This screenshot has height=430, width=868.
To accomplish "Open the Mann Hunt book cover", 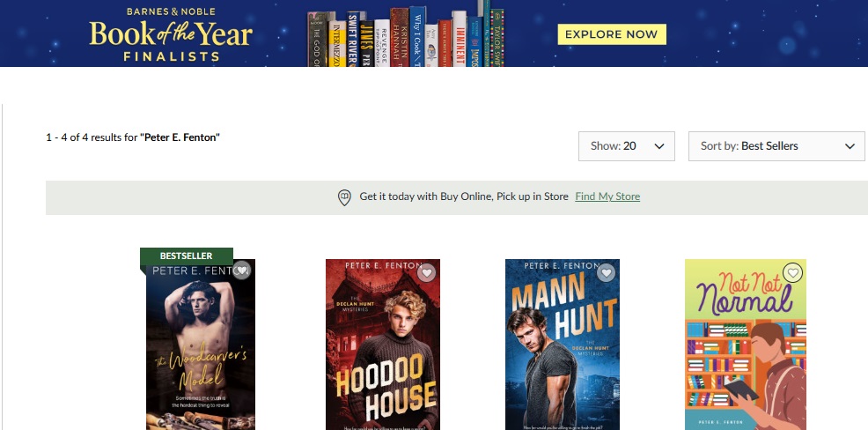I will tap(563, 345).
